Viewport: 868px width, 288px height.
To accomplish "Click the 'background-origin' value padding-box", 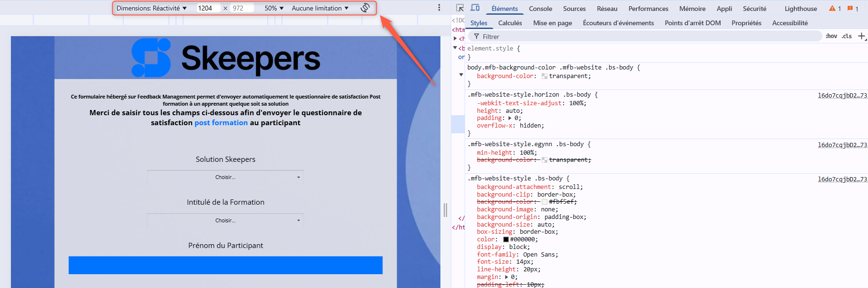I will [x=564, y=217].
